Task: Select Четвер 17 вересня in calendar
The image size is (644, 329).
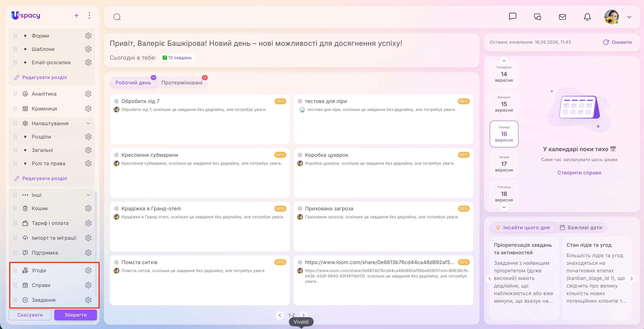Action: (x=504, y=164)
